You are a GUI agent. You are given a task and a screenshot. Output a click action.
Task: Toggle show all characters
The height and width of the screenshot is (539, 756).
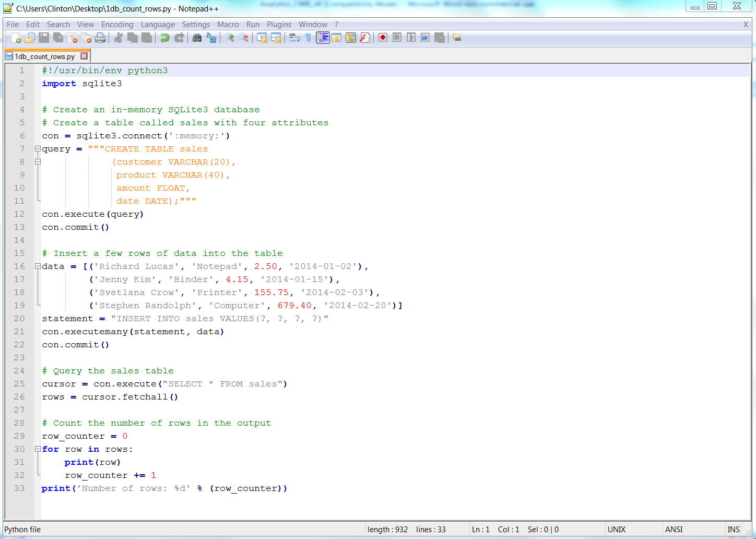308,37
